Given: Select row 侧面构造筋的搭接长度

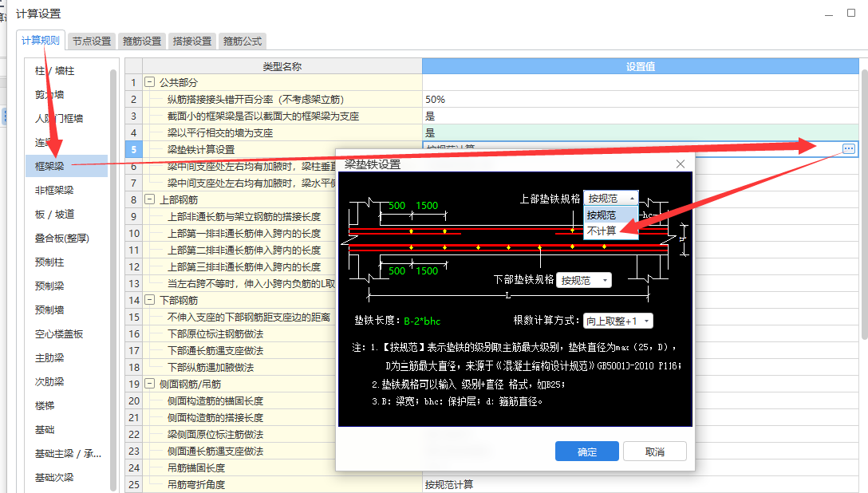Looking at the screenshot, I should click(x=239, y=417).
